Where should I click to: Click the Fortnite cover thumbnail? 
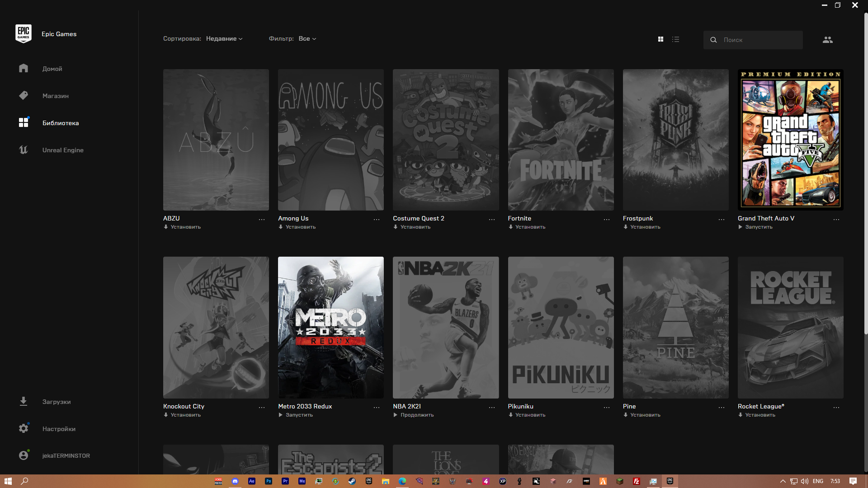[x=561, y=140]
